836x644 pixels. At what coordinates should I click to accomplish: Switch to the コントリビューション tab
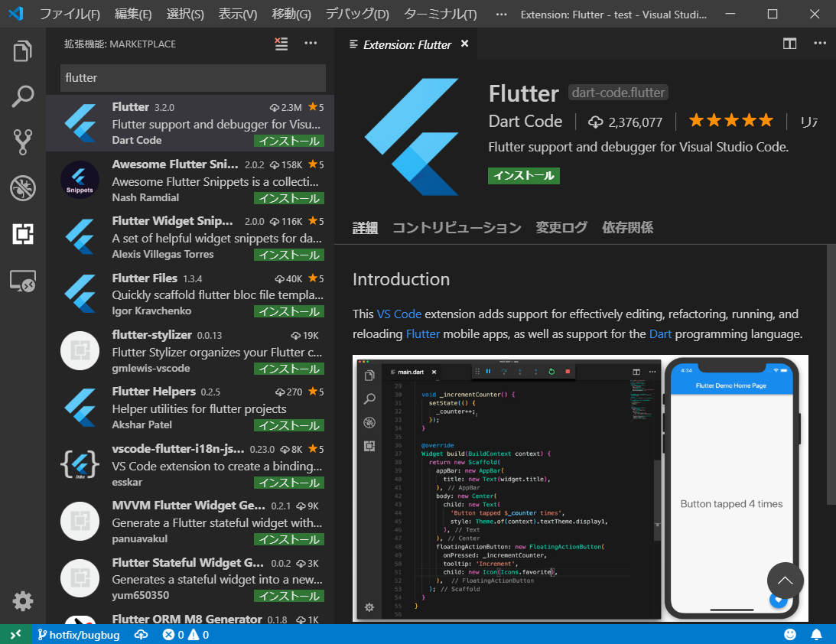coord(457,228)
